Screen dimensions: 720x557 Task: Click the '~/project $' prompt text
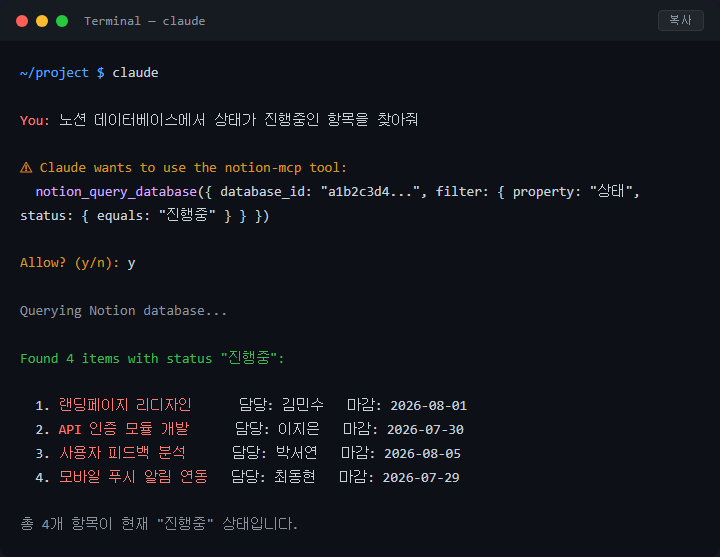click(62, 73)
